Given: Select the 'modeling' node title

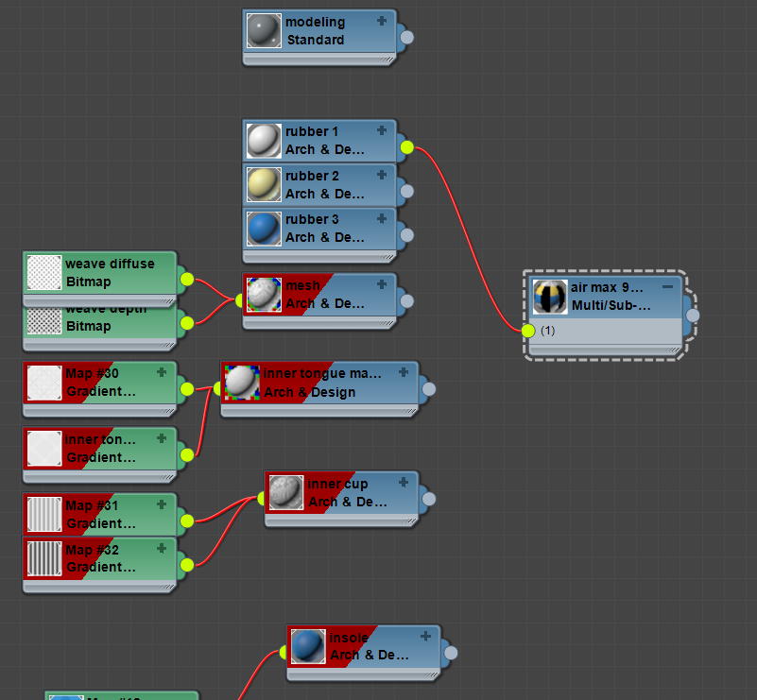Looking at the screenshot, I should [x=316, y=22].
